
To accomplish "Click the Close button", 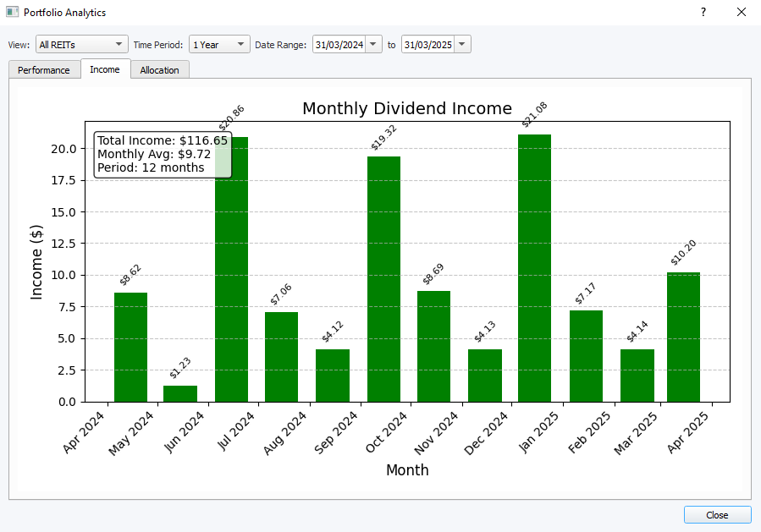I will point(717,514).
